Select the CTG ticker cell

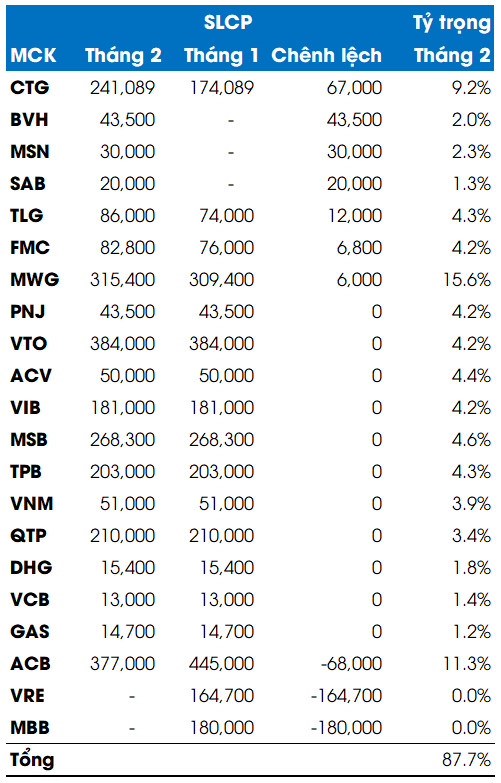(29, 87)
